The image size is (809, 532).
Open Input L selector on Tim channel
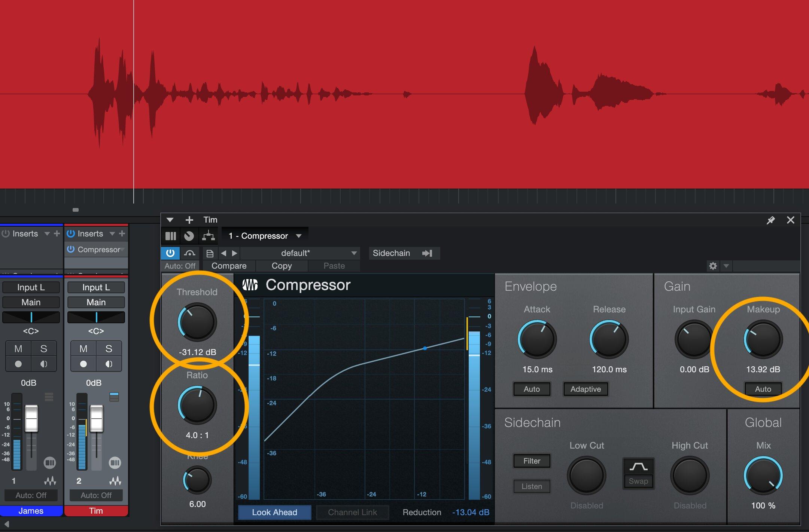96,287
